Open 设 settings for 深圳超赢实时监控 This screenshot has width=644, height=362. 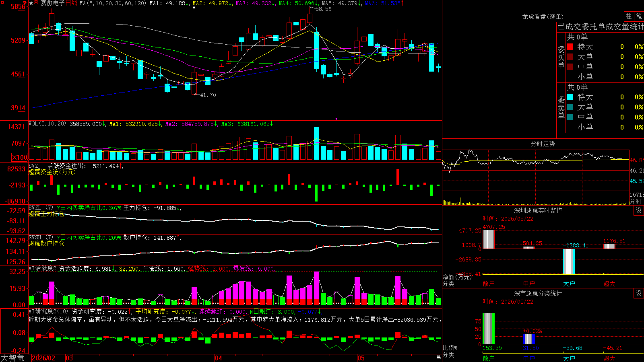[x=639, y=210]
